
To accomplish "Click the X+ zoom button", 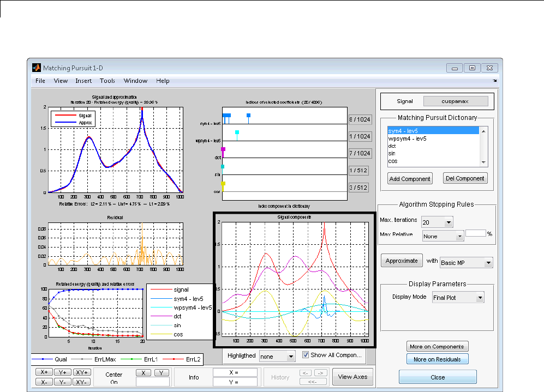I will pos(44,372).
